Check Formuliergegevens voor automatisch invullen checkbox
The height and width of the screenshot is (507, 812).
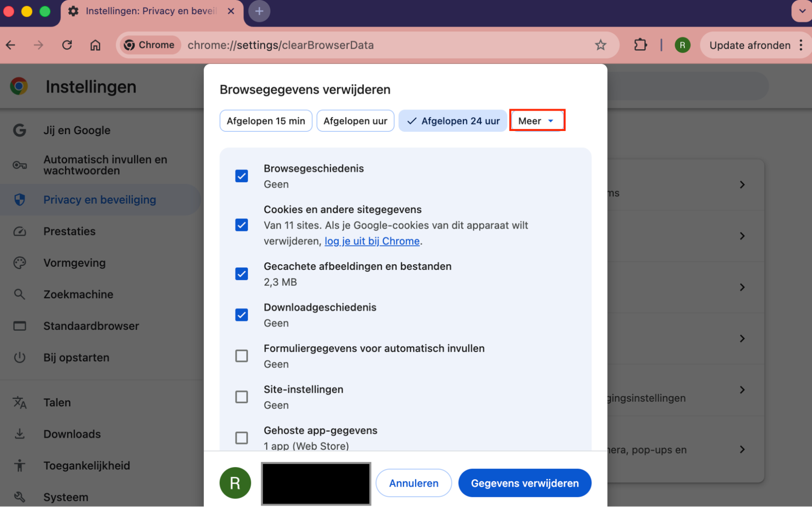242,356
